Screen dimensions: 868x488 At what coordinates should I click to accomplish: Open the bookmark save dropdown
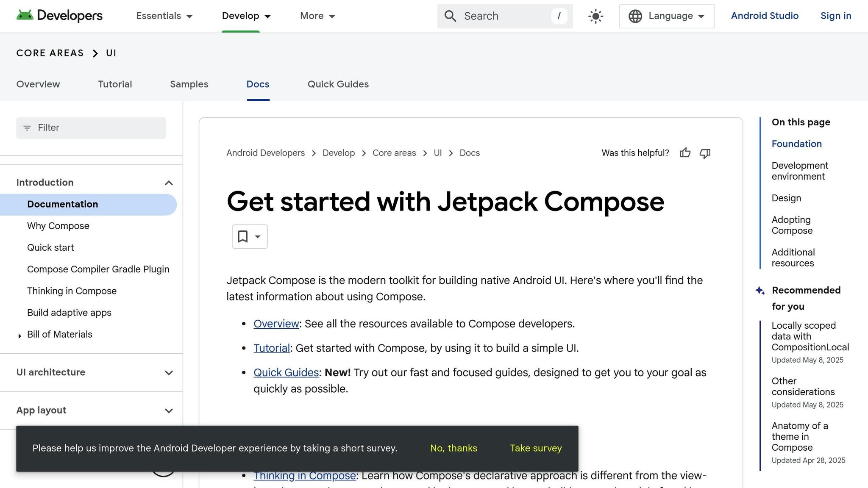click(x=250, y=236)
